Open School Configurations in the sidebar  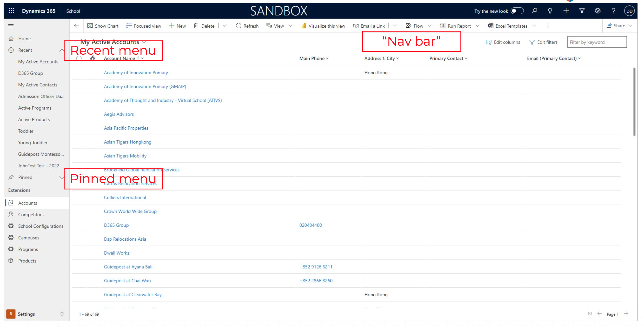(x=40, y=226)
